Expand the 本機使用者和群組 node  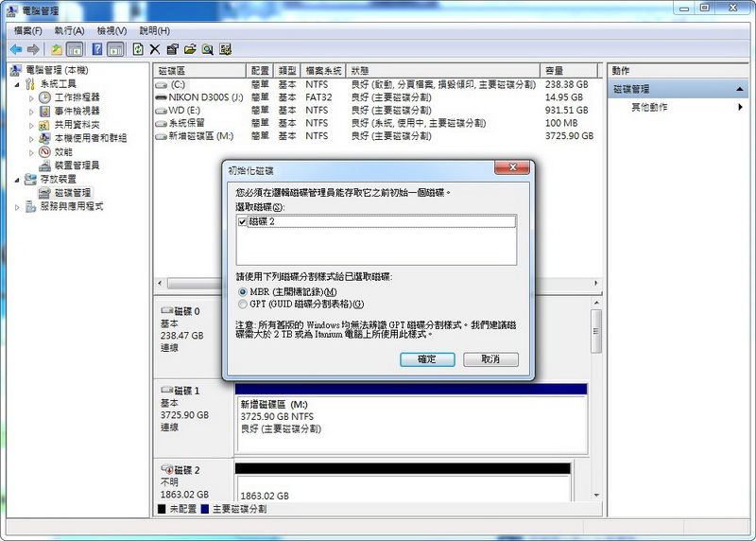click(31, 139)
